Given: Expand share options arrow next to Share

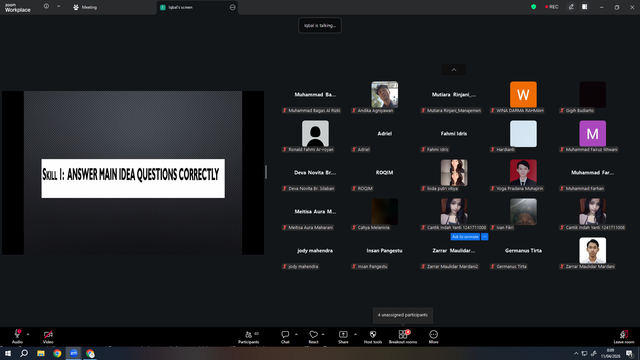Looking at the screenshot, I should [356, 334].
